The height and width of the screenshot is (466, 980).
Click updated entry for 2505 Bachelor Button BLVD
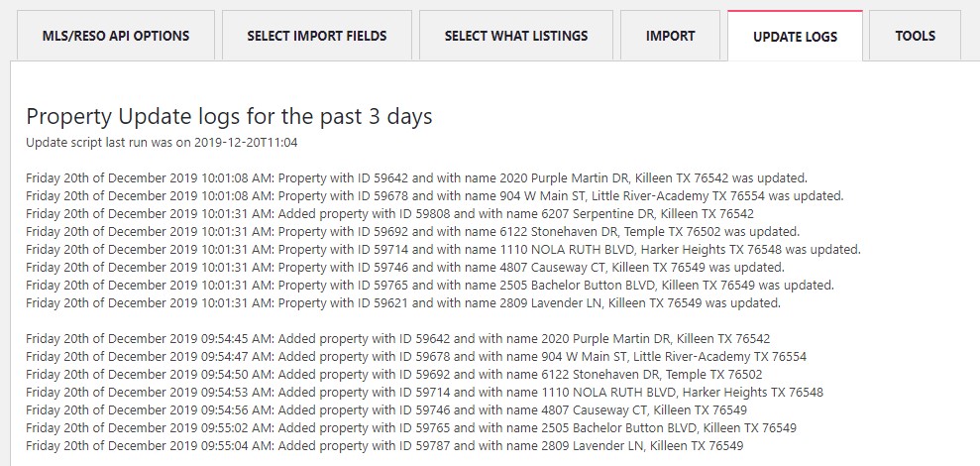[x=430, y=286]
